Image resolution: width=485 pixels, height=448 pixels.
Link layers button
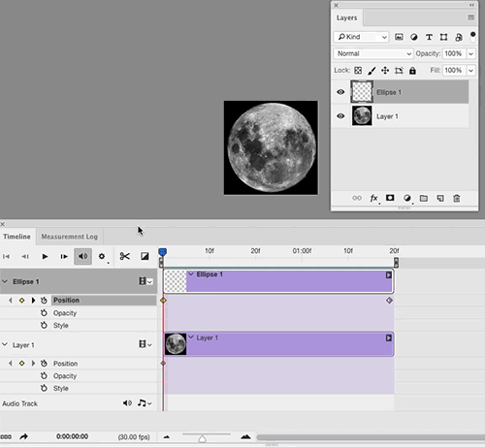tap(357, 198)
